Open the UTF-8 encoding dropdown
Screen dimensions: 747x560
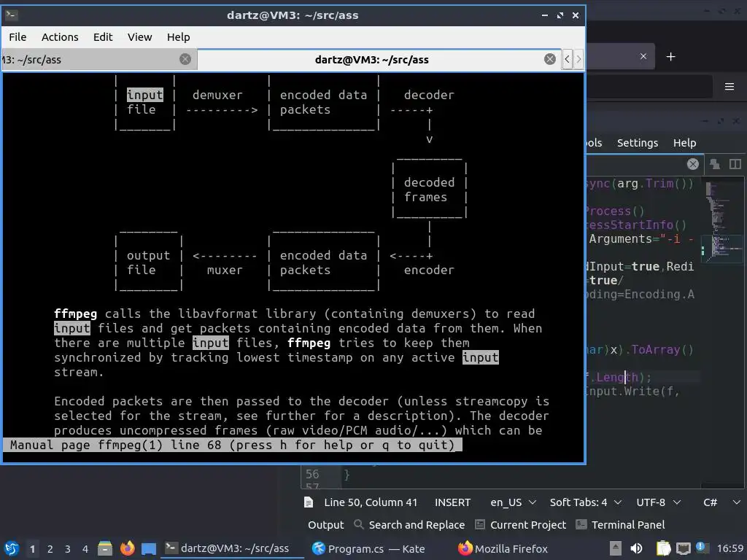659,502
